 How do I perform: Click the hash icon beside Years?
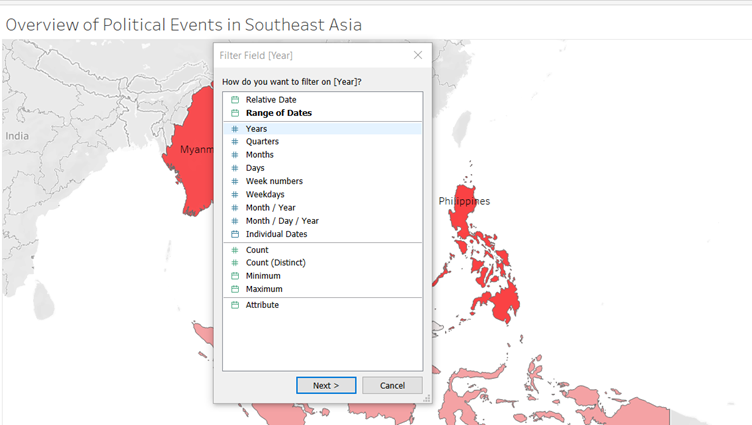[x=235, y=129]
